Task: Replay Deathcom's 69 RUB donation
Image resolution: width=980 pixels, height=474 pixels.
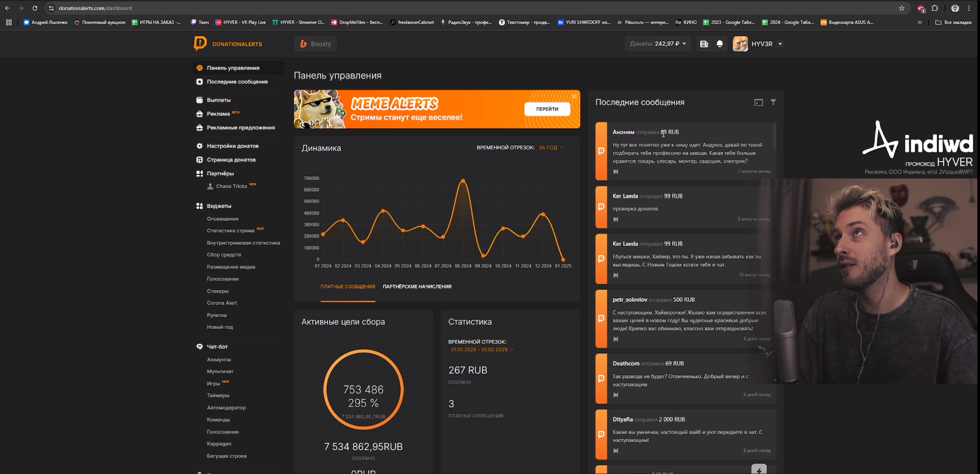Action: 615,395
